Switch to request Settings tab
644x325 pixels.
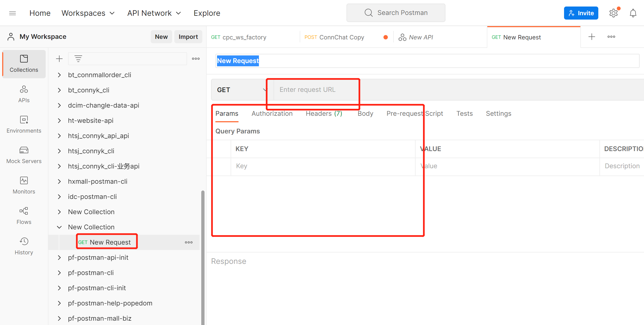click(499, 114)
